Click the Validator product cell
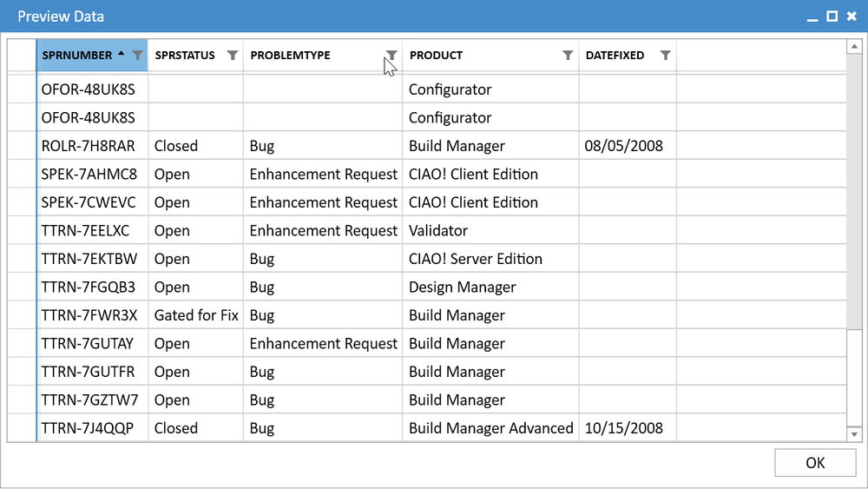The image size is (868, 489). [x=491, y=230]
